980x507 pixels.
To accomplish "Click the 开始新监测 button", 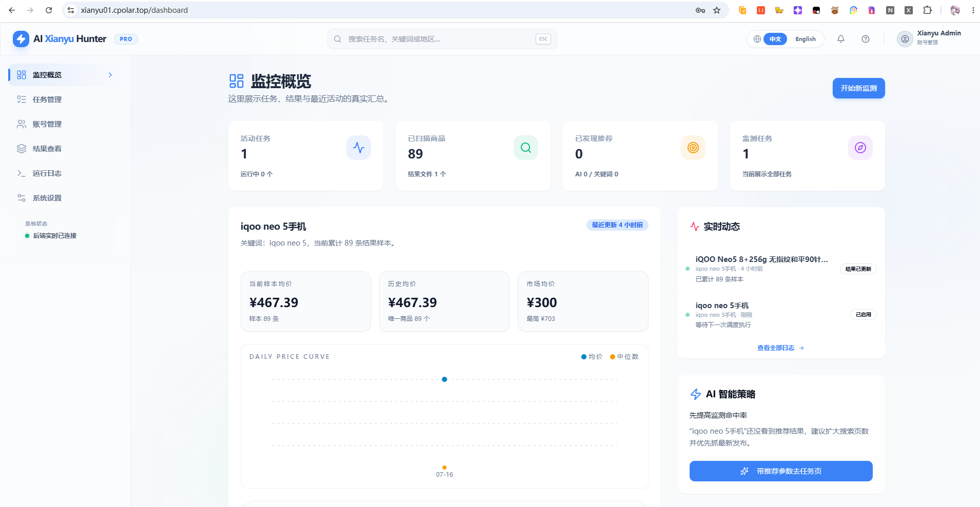I will point(858,88).
